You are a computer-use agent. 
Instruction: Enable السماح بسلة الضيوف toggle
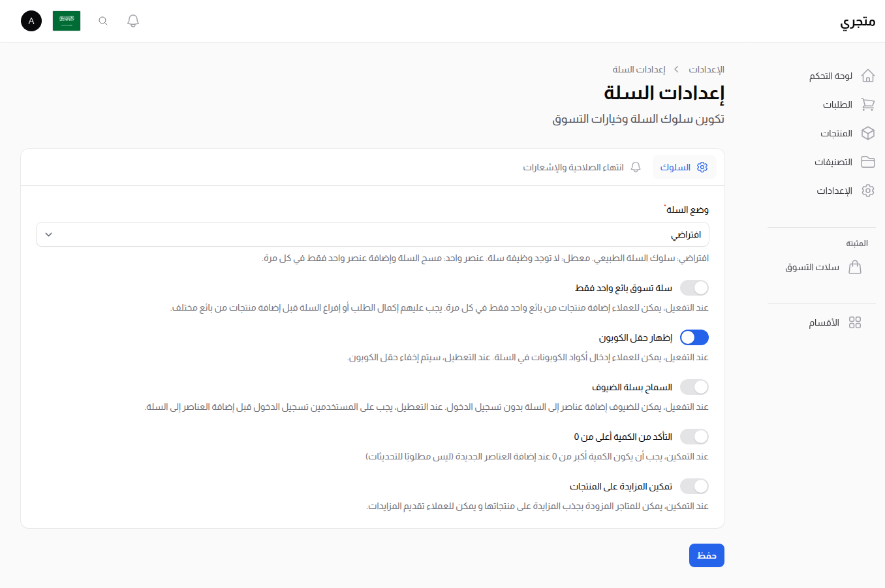tap(694, 387)
